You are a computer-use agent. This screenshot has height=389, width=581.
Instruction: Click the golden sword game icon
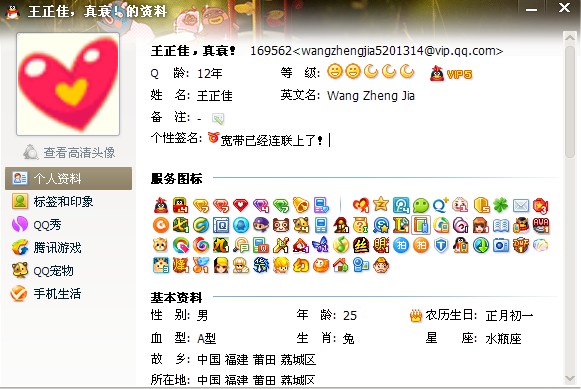click(x=280, y=245)
